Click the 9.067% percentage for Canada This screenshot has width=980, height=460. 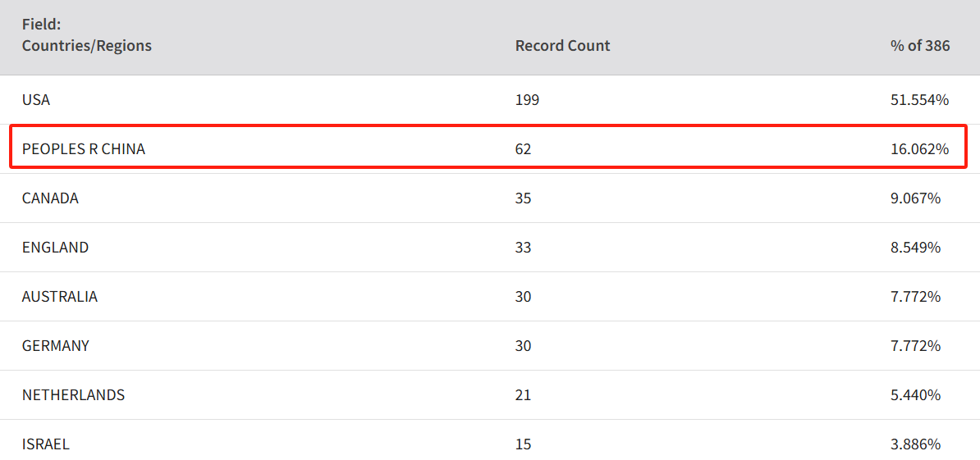click(x=916, y=198)
